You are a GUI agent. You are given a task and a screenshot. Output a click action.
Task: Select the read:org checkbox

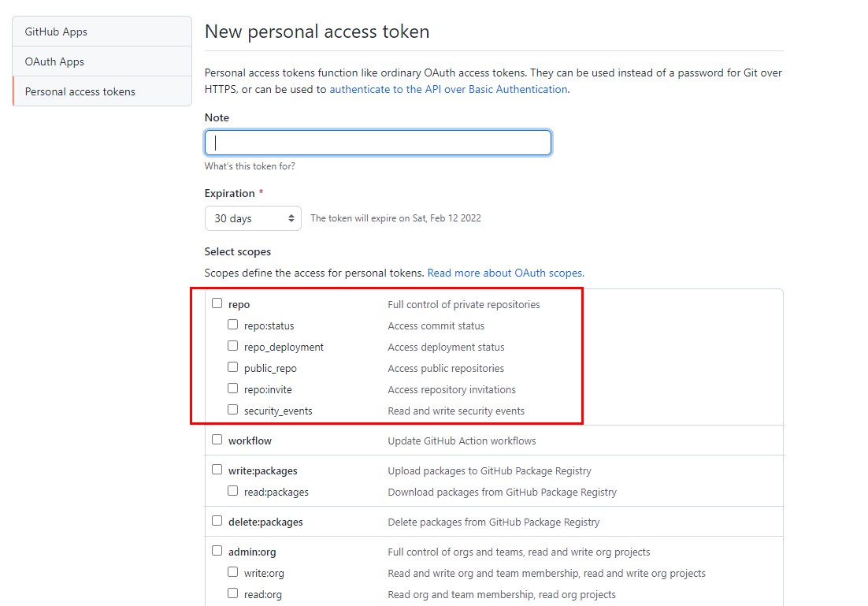233,593
